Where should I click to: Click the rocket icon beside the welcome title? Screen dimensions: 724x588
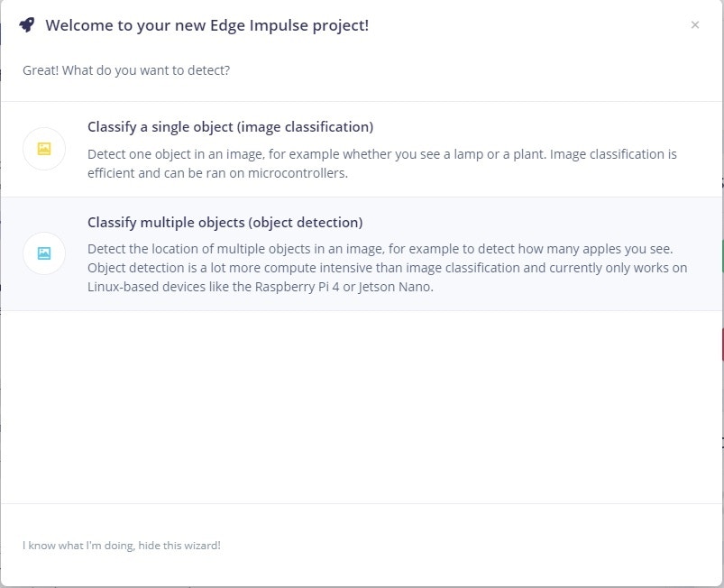click(x=27, y=25)
